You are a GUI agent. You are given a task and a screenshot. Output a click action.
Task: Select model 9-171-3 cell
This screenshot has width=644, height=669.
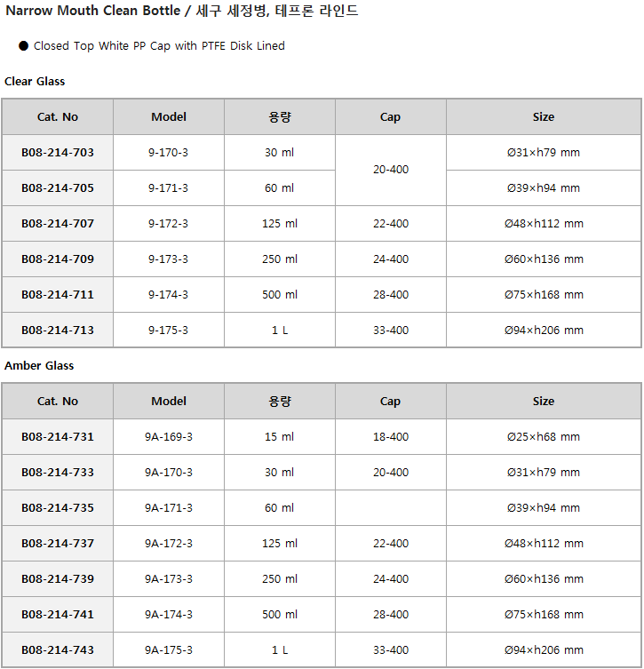tap(169, 187)
